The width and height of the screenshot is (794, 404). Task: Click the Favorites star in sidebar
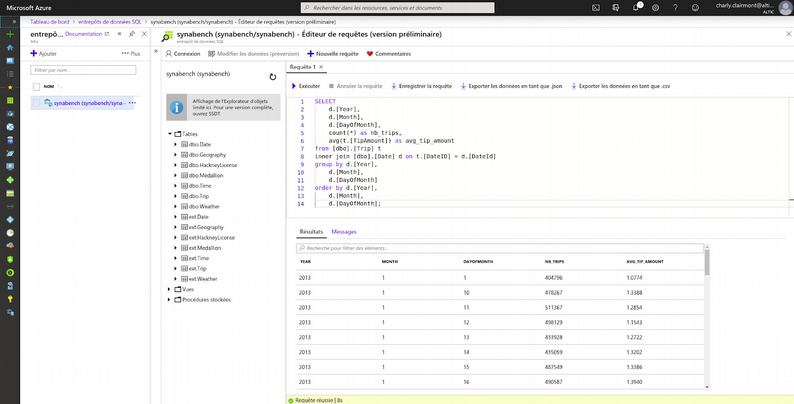10,87
